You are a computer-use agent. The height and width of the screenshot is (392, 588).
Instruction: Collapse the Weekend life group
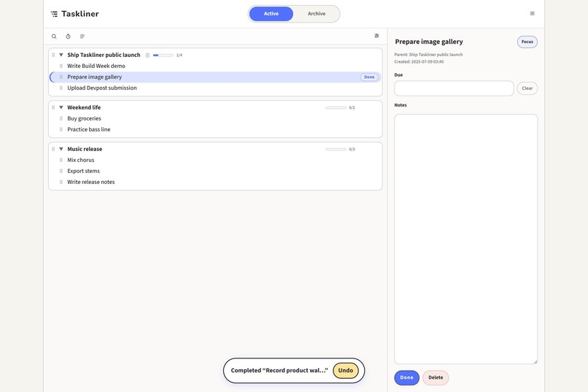pos(61,107)
